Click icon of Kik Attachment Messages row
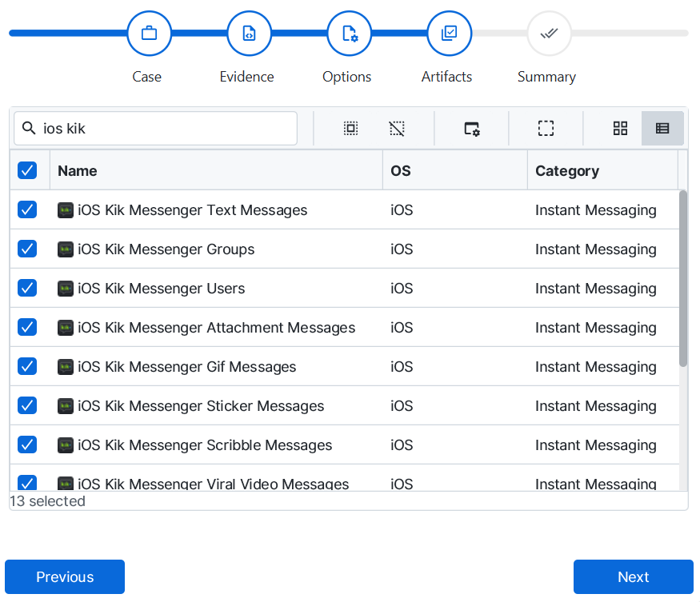 point(66,328)
